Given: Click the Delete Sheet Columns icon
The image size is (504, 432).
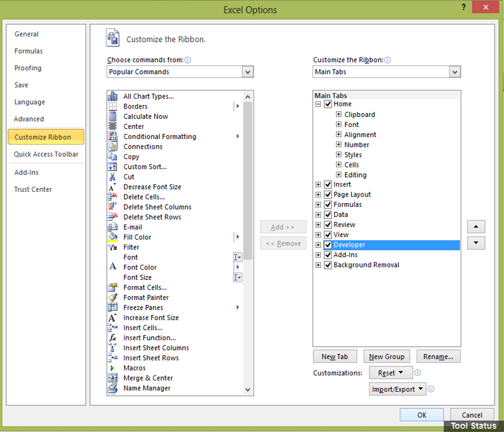Looking at the screenshot, I should (x=113, y=206).
